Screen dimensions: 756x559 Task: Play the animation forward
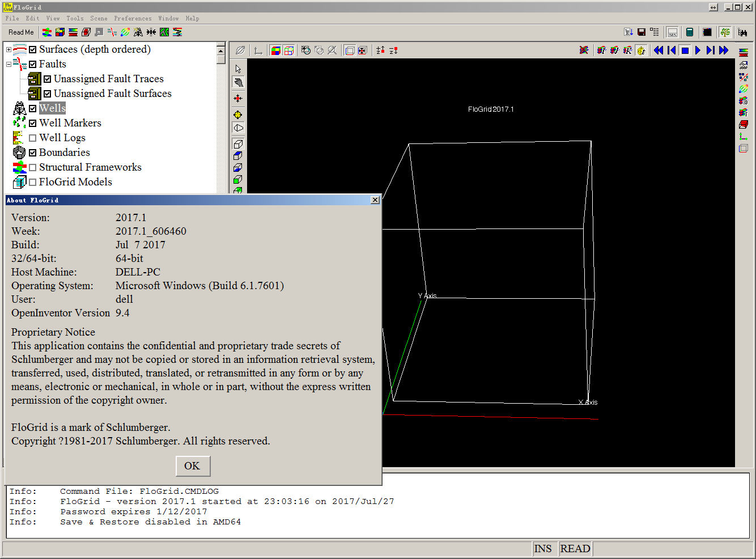tap(698, 50)
